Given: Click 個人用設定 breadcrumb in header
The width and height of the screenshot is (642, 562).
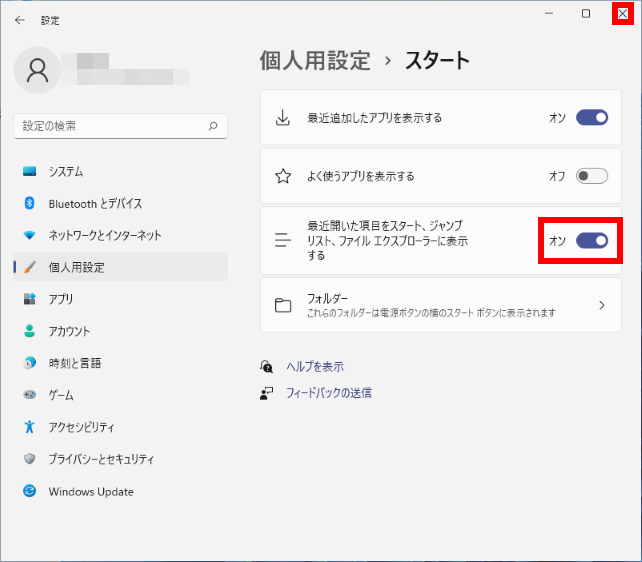Looking at the screenshot, I should click(x=315, y=61).
